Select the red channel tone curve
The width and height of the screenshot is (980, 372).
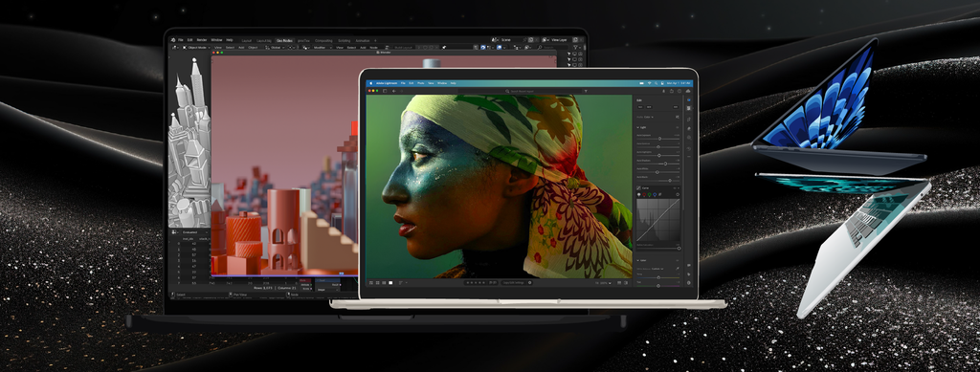point(644,194)
